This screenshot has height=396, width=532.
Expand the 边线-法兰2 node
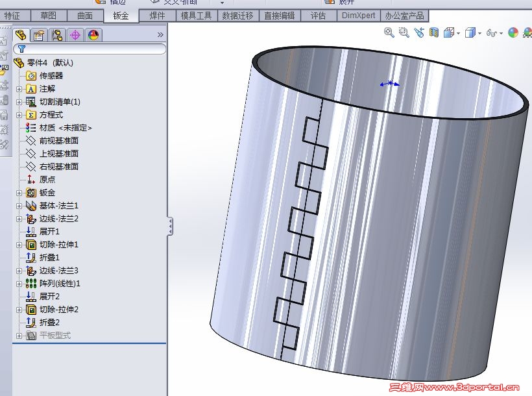point(19,219)
